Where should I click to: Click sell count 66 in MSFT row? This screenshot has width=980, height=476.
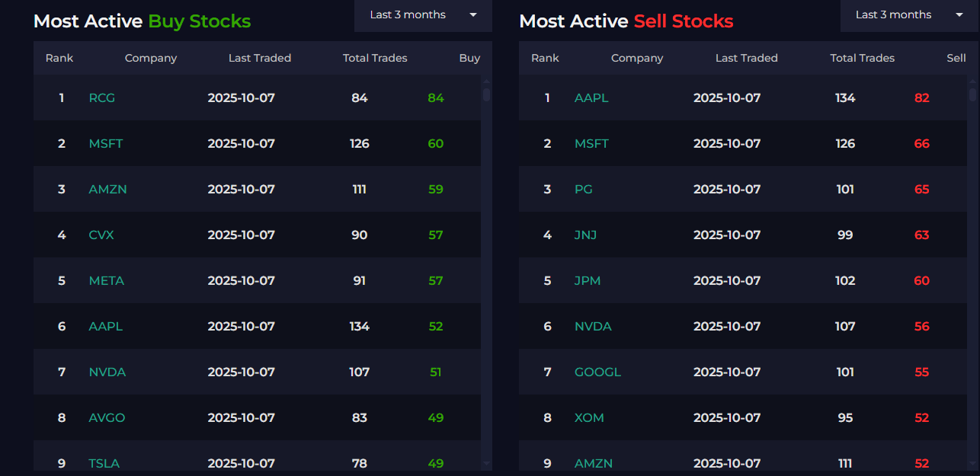(x=922, y=143)
